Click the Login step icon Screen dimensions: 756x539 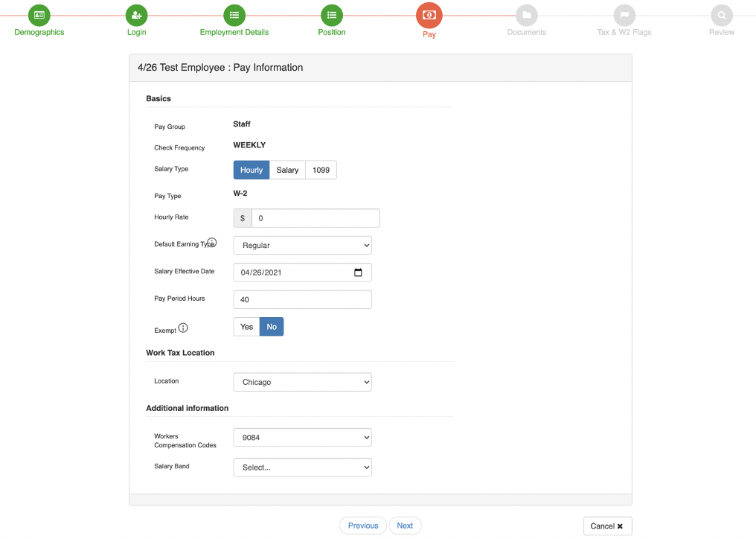coord(136,13)
